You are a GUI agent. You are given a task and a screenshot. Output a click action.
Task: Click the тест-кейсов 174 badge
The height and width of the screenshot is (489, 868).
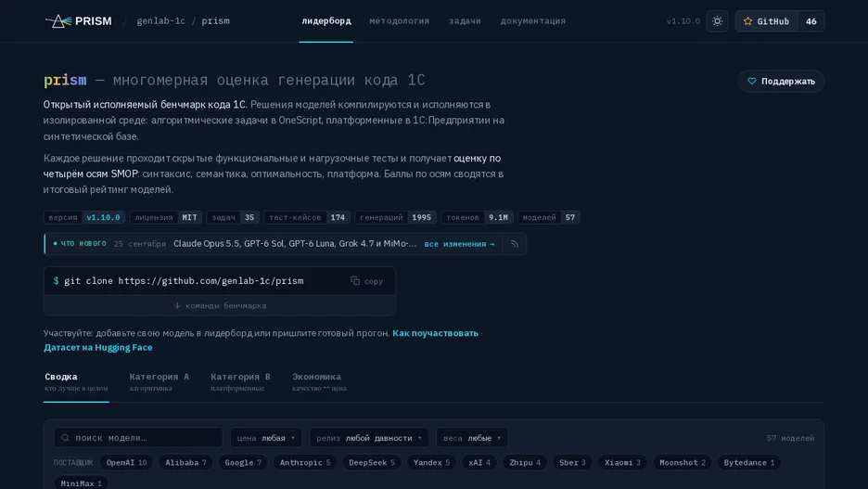307,217
